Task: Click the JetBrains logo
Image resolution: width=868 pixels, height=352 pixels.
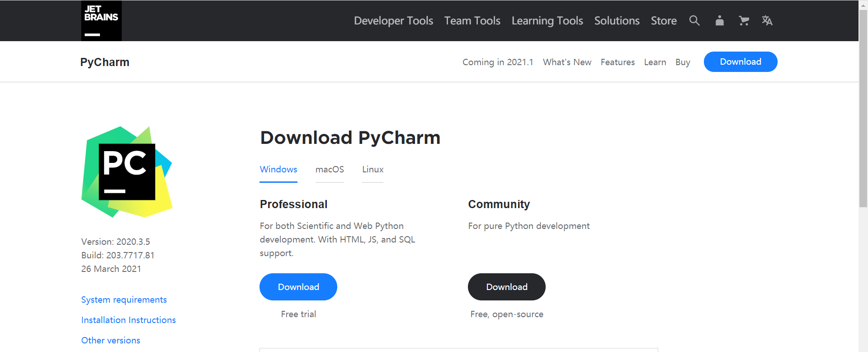Action: [101, 21]
